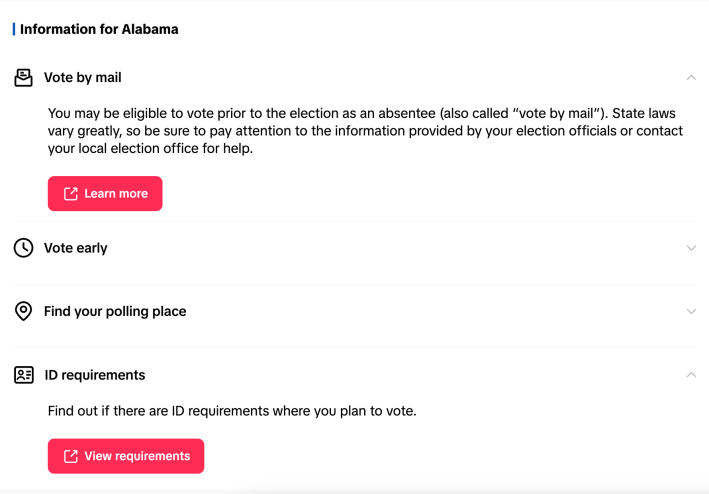Screen dimensions: 709x494
Task: Collapse the ID requirements section chevron
Action: tap(691, 375)
